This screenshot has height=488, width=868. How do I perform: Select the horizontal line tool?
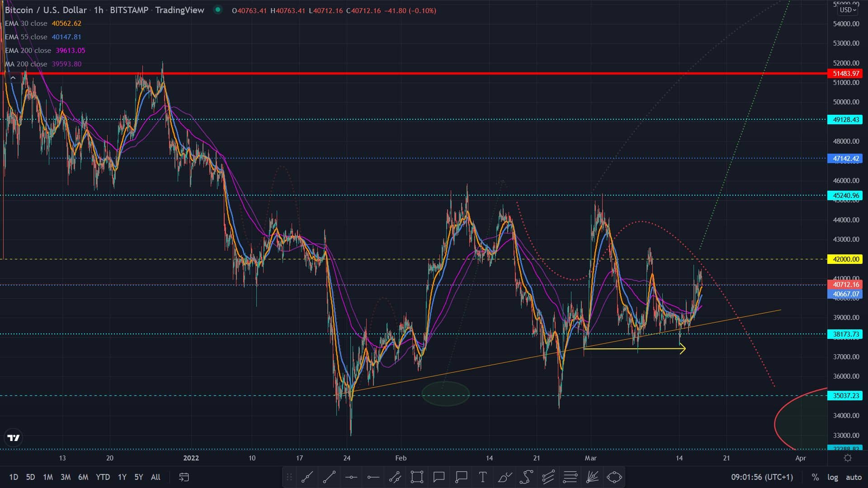[351, 477]
